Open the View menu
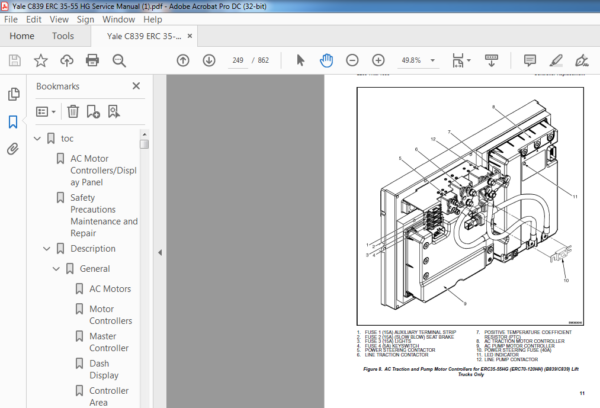Viewport: 600px width, 408px height. coord(59,20)
